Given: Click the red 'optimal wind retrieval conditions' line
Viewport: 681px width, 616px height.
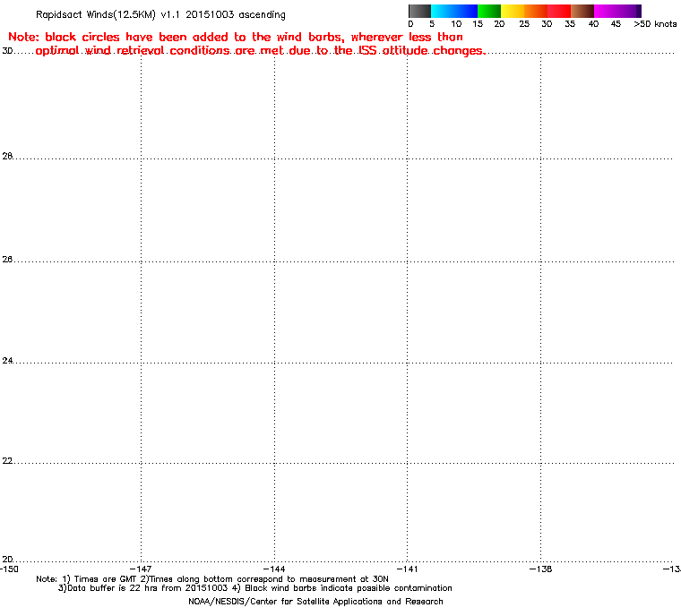Looking at the screenshot, I should point(261,51).
